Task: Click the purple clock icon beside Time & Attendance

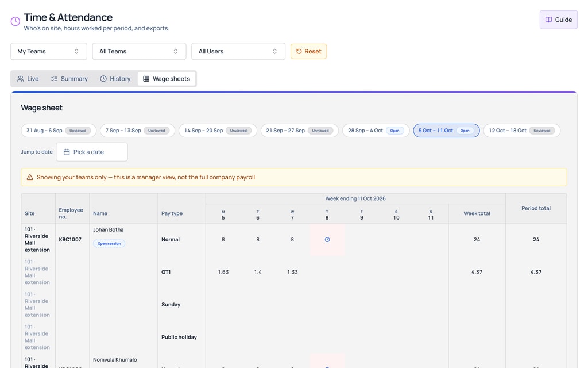Action: [x=16, y=21]
